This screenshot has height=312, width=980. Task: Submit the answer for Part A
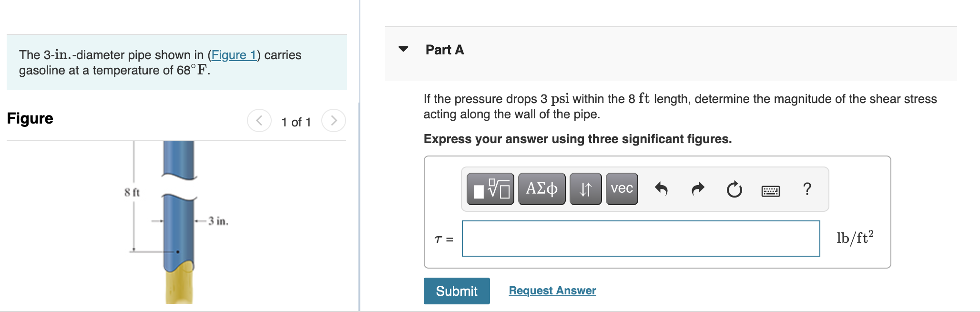tap(456, 291)
